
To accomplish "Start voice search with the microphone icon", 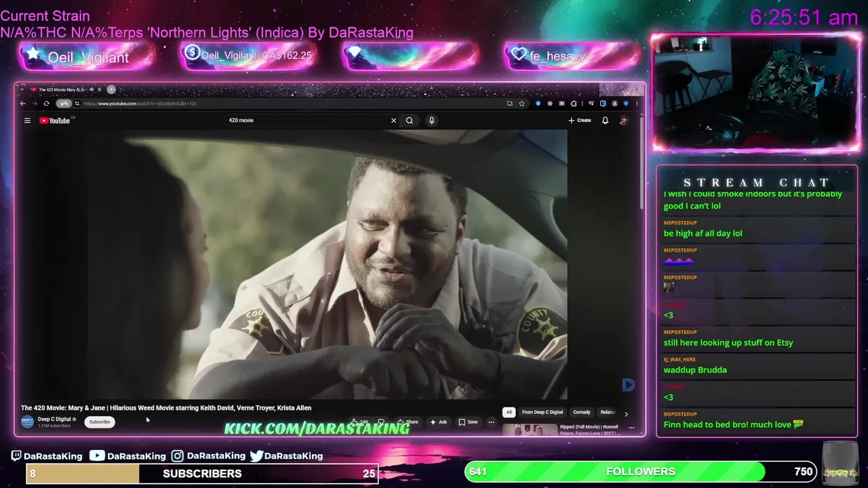I will (431, 121).
